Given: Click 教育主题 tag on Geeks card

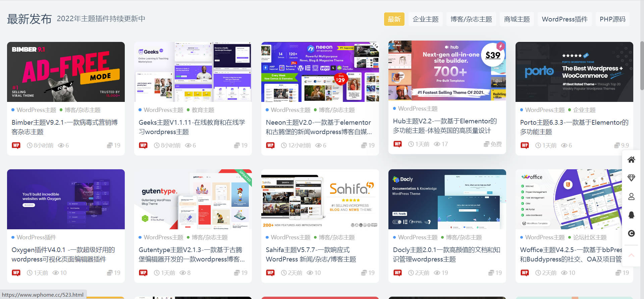Looking at the screenshot, I should (x=203, y=110).
